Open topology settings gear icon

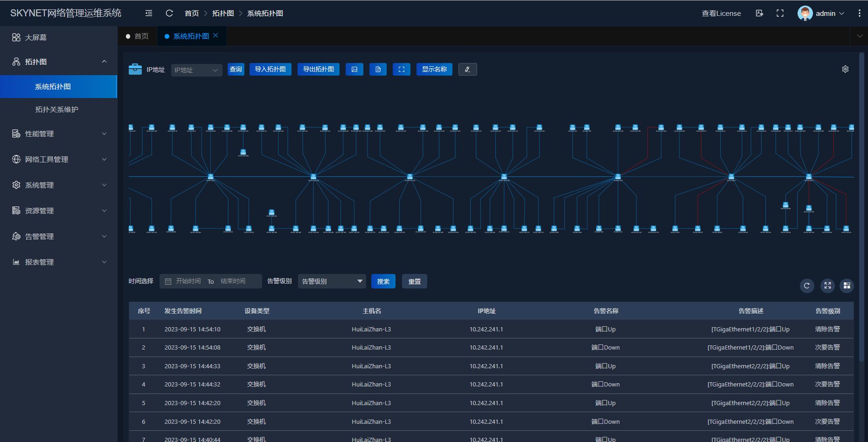click(845, 69)
